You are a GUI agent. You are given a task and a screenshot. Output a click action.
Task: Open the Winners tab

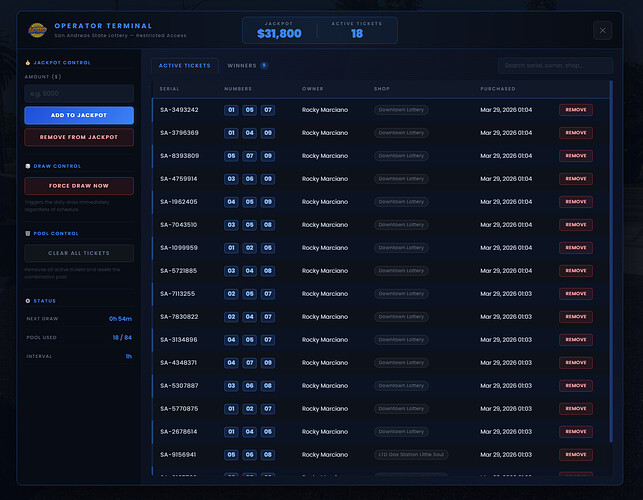tap(248, 66)
